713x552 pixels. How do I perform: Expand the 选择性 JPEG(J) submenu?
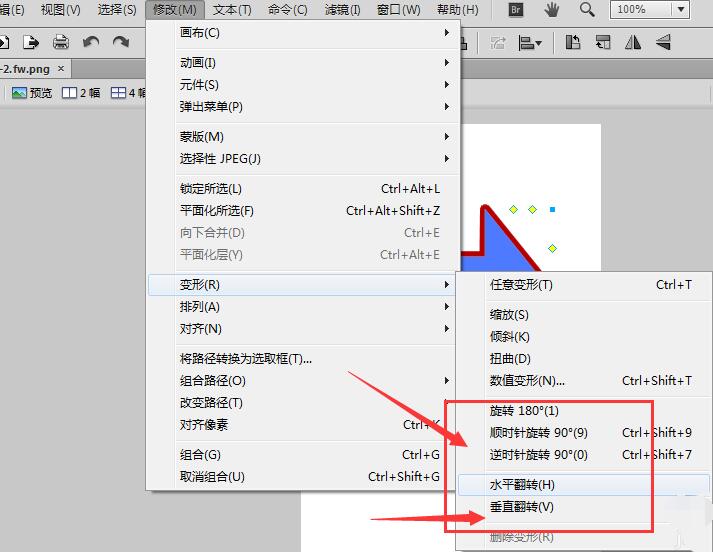coord(303,159)
